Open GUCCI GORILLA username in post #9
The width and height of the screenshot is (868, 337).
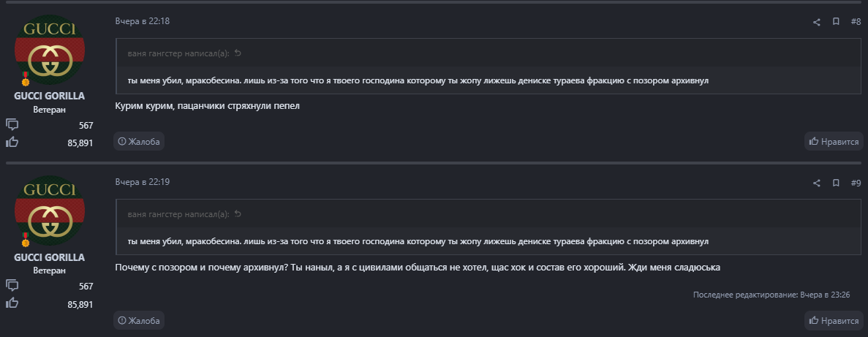(50, 257)
